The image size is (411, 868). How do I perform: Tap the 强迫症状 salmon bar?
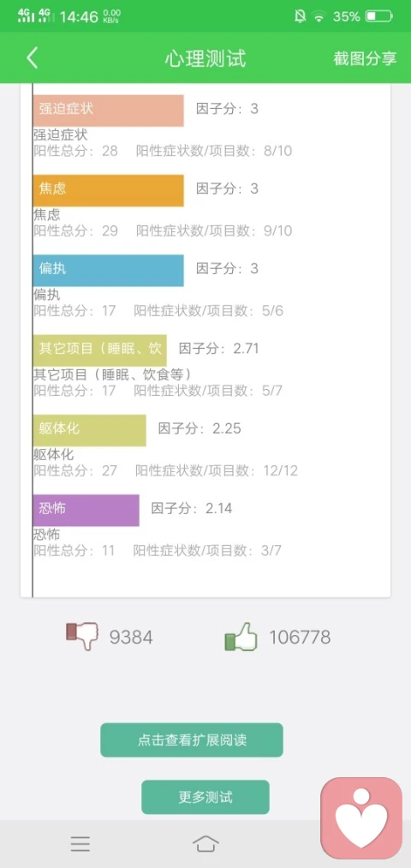[x=108, y=111]
